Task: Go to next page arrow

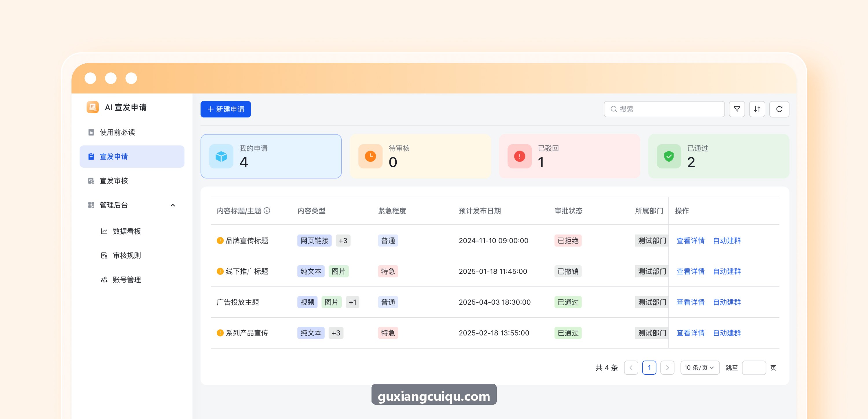Action: pyautogui.click(x=667, y=367)
